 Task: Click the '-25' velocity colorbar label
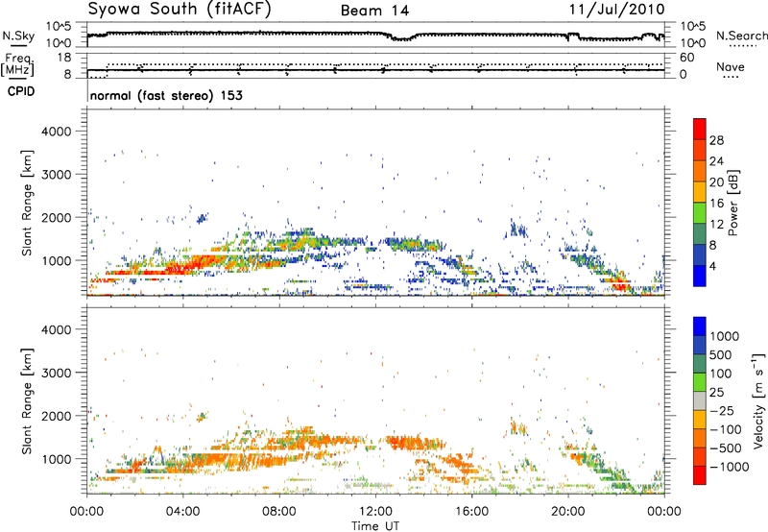click(721, 410)
